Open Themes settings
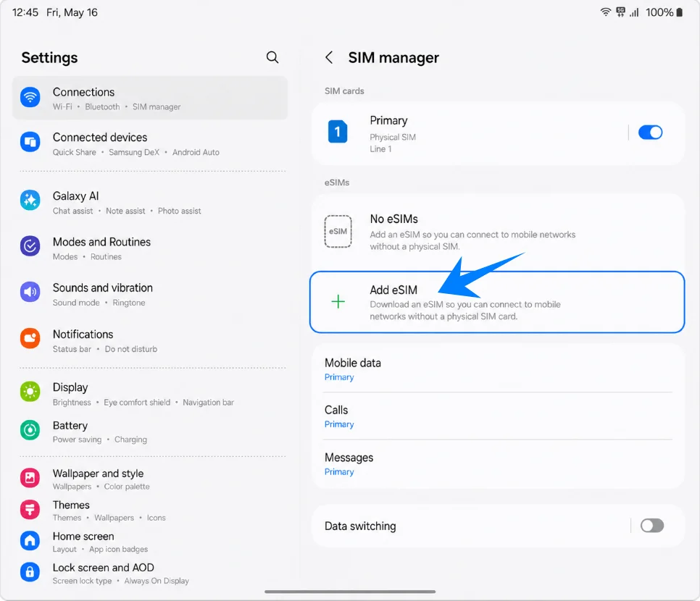This screenshot has width=700, height=601. pos(150,510)
